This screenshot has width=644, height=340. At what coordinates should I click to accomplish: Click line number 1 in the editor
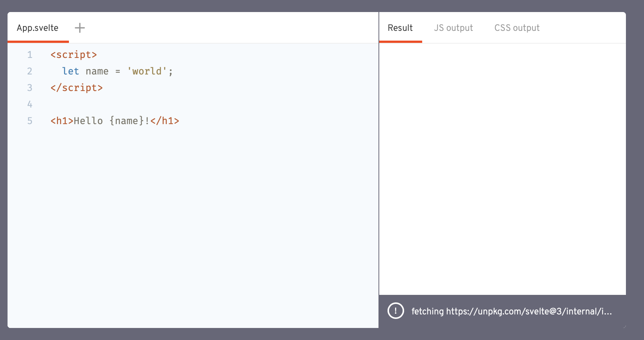tap(29, 55)
